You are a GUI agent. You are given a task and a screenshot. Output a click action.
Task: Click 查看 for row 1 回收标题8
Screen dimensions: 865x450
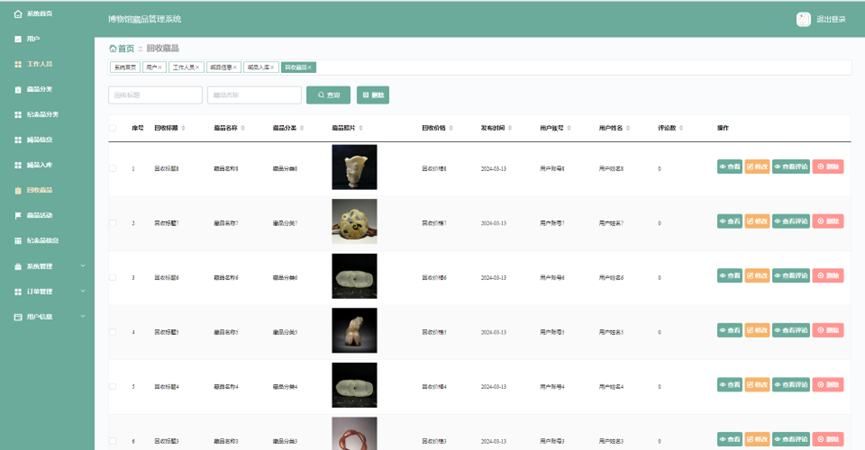[x=729, y=167]
